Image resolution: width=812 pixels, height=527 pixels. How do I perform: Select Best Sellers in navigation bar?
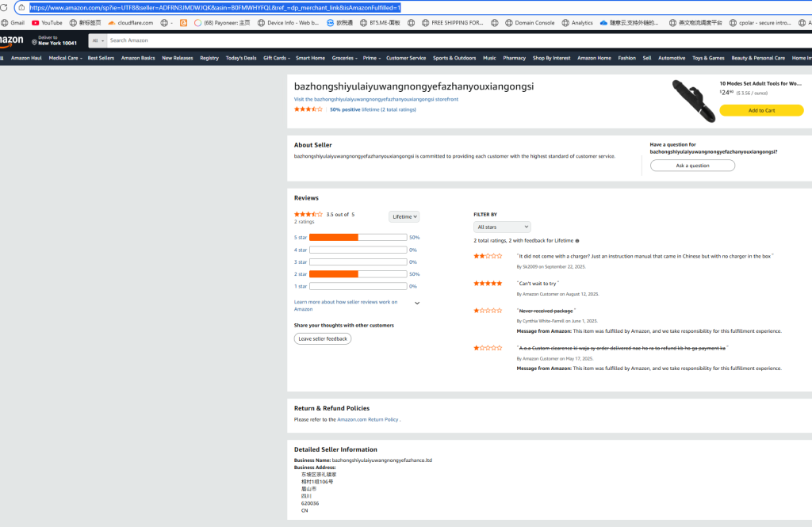(x=101, y=58)
